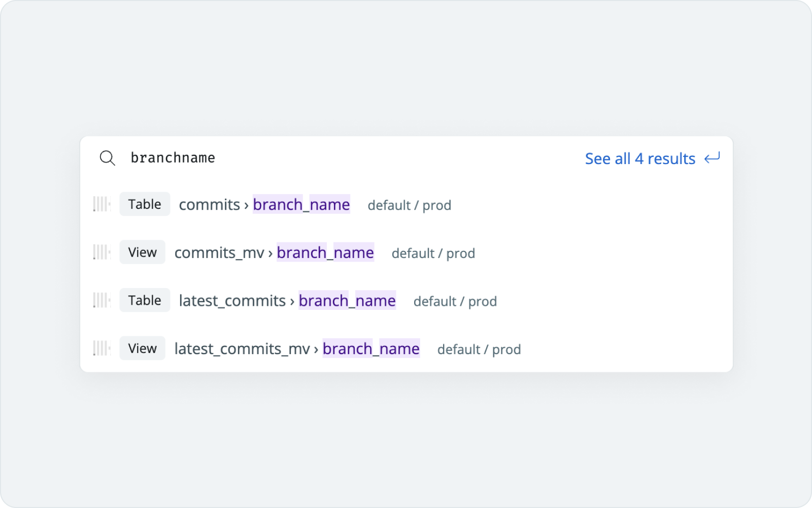The height and width of the screenshot is (508, 812).
Task: Click the column icon beside latest_commits result
Action: click(x=101, y=300)
